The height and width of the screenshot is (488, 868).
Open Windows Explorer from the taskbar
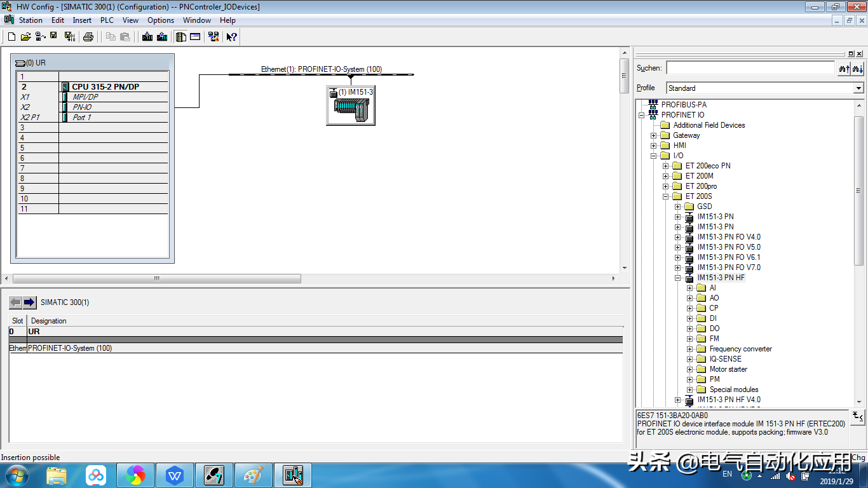coord(57,475)
